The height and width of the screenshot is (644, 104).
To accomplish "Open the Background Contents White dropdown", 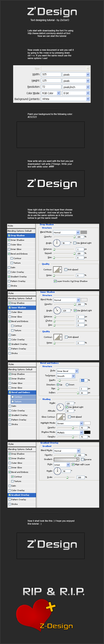I will click(65, 99).
